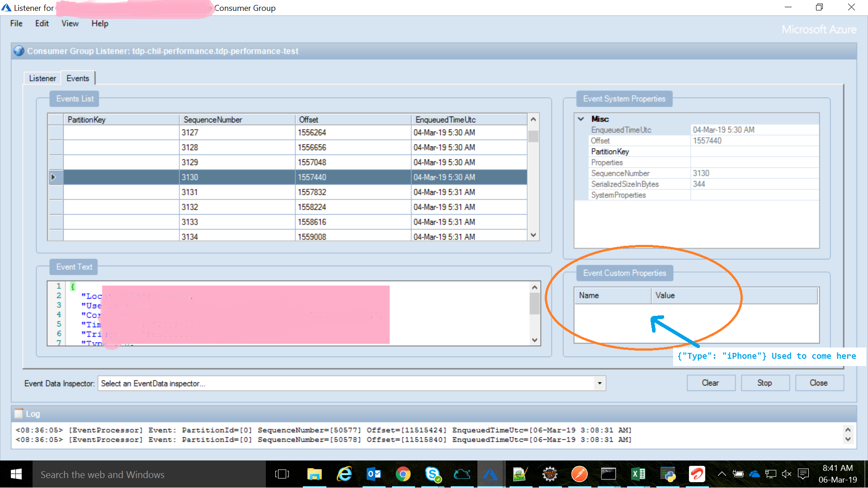Open the Event Data Inspector dropdown
This screenshot has height=488, width=868.
coord(599,383)
